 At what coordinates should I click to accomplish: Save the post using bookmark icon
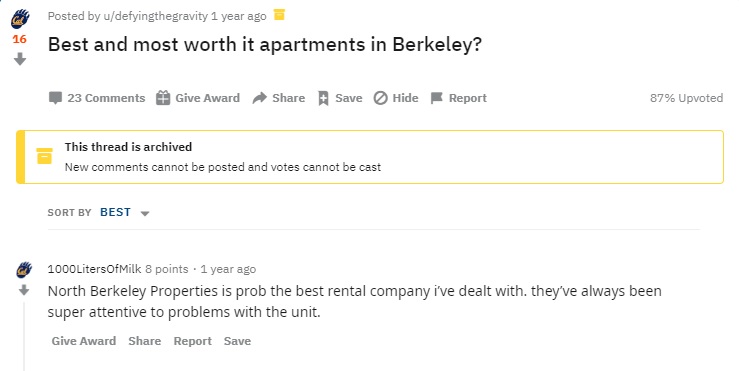[323, 98]
